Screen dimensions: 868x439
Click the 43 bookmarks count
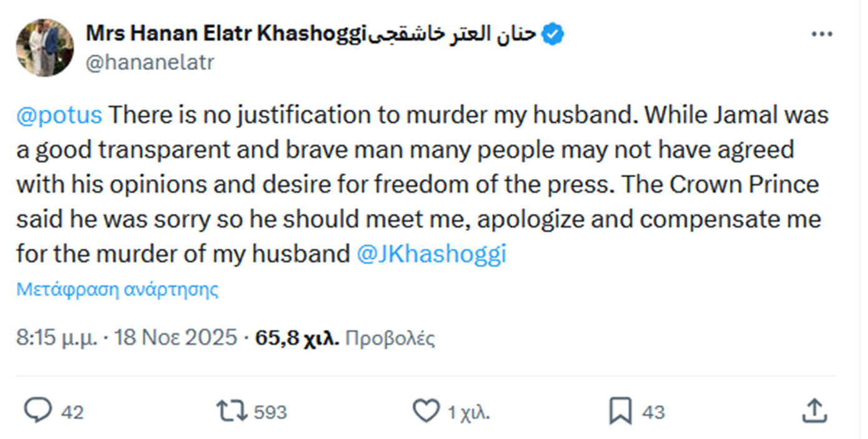[x=653, y=412]
